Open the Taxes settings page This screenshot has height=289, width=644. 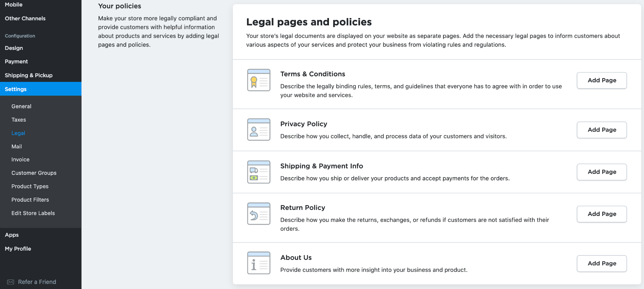point(19,120)
